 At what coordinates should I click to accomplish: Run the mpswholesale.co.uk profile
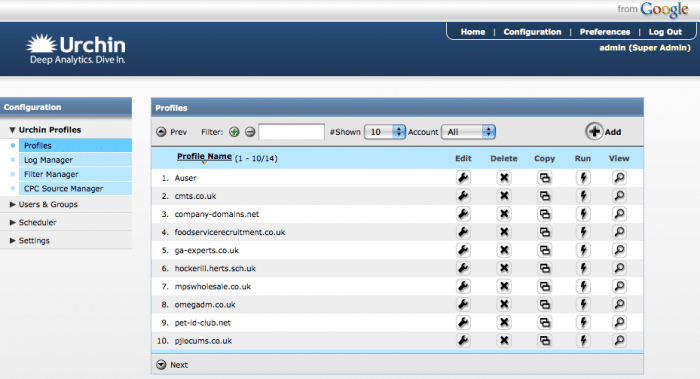[583, 286]
